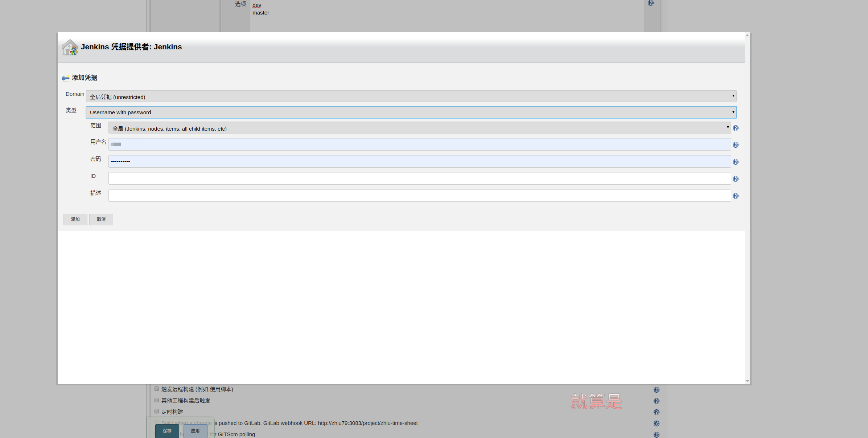Open help for 其他工程构建后触发 in background
Screen dimensions: 868x438
click(x=657, y=401)
